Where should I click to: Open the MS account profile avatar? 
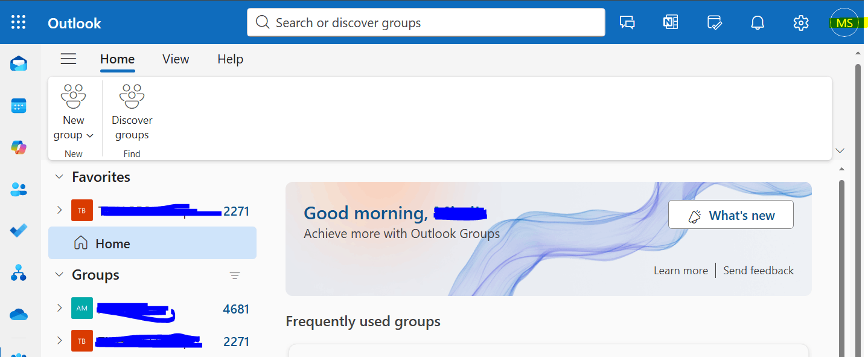tap(844, 23)
